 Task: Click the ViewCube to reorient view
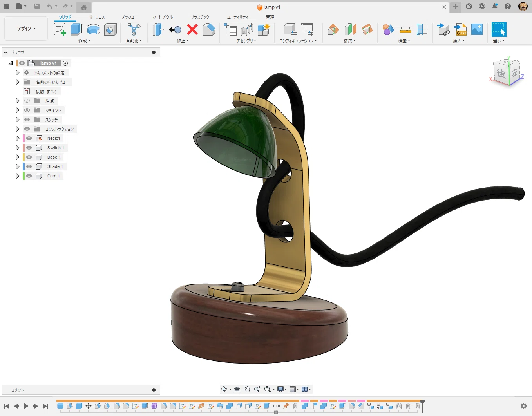click(508, 73)
